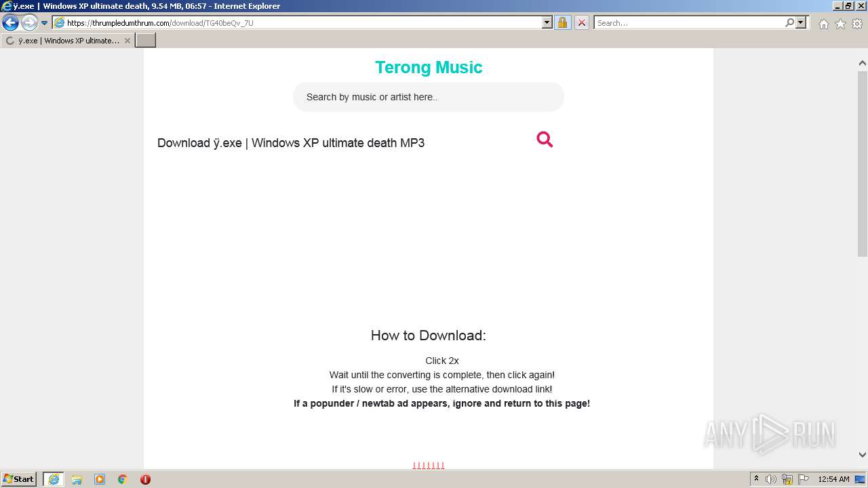Open a new blank tab
868x488 pixels.
(x=146, y=41)
